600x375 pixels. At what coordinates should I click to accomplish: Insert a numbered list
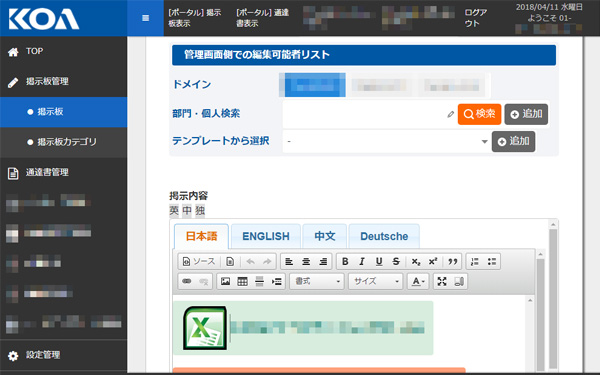tap(475, 262)
